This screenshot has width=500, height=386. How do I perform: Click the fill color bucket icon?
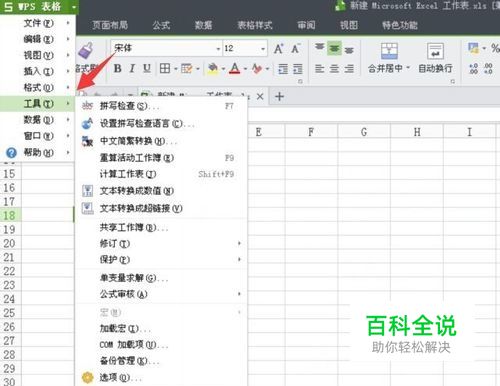tap(213, 69)
